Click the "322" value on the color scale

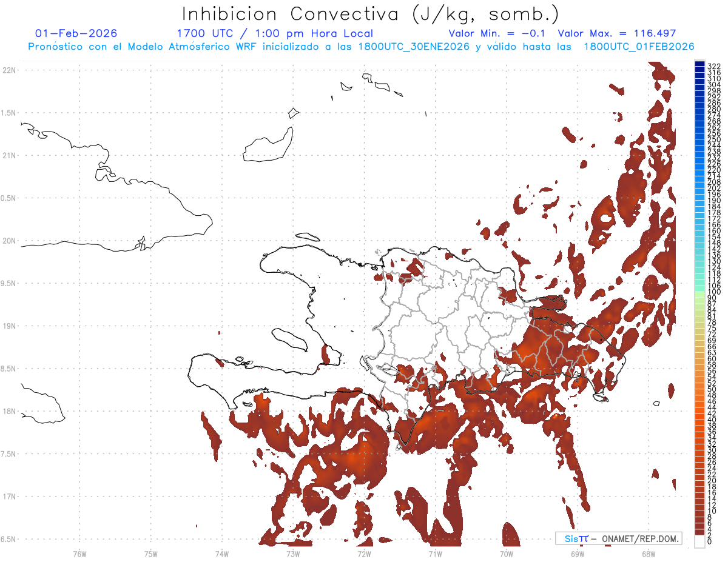tap(714, 66)
